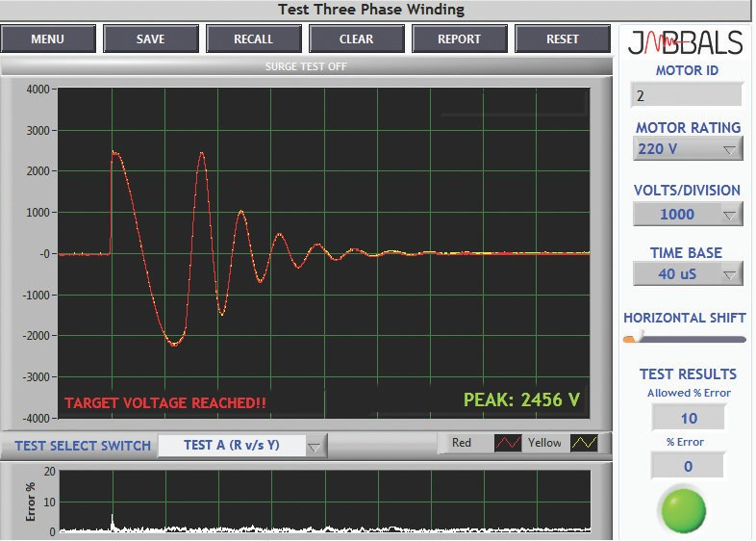The width and height of the screenshot is (756, 541).
Task: Click the 4000 Y-axis label
Action: [x=38, y=90]
